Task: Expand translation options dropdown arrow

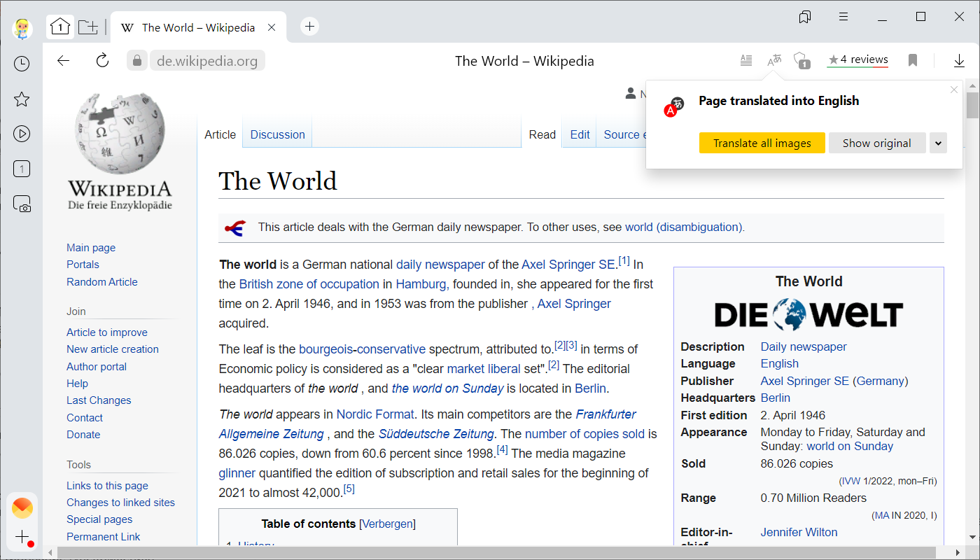Action: pyautogui.click(x=938, y=143)
